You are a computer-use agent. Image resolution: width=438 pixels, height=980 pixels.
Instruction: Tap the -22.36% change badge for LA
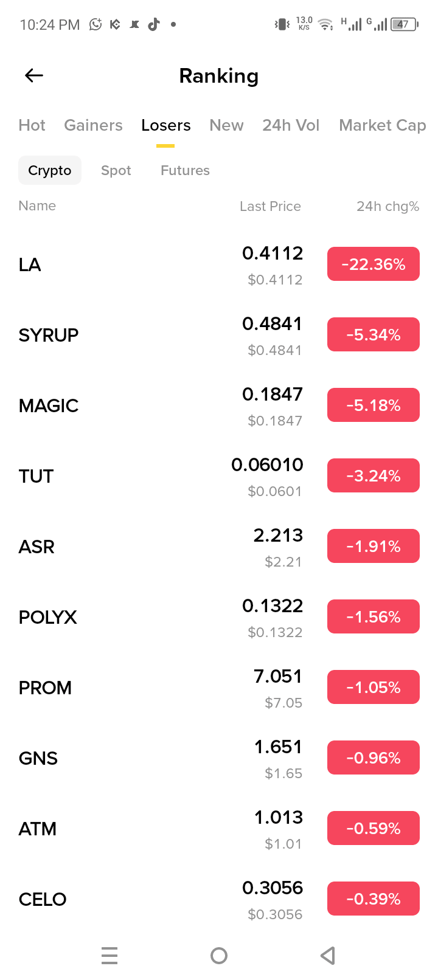374,264
